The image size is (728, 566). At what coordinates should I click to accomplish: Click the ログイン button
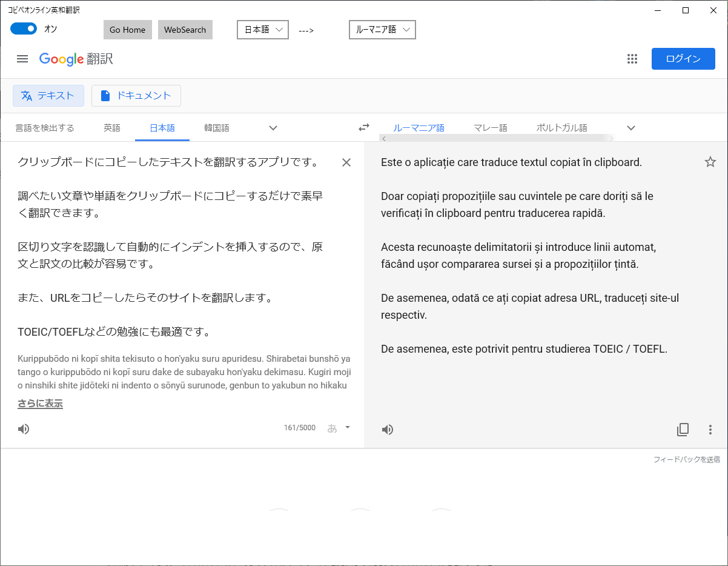point(683,59)
